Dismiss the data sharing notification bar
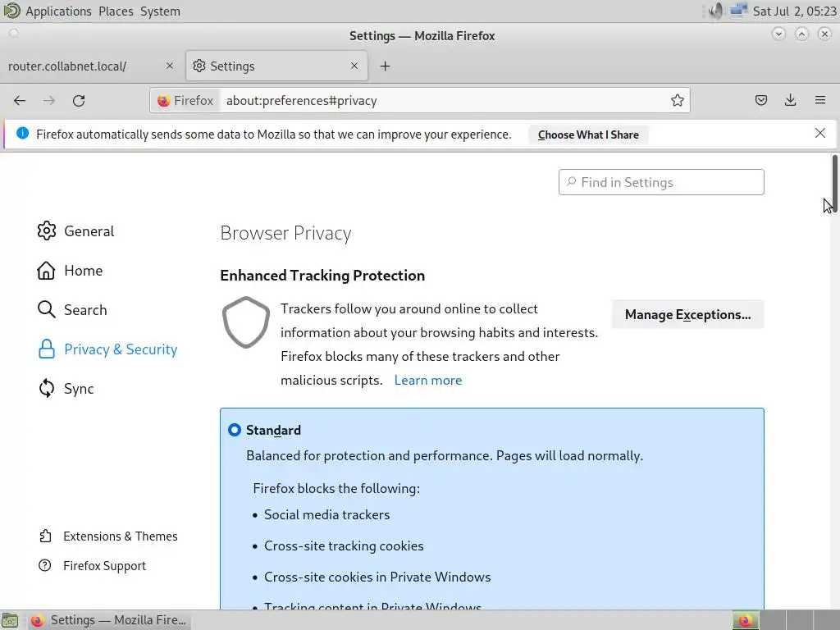 coord(820,133)
